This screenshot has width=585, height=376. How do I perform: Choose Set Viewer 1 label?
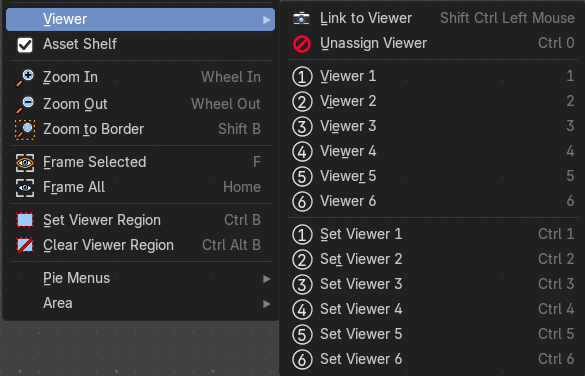click(x=361, y=234)
